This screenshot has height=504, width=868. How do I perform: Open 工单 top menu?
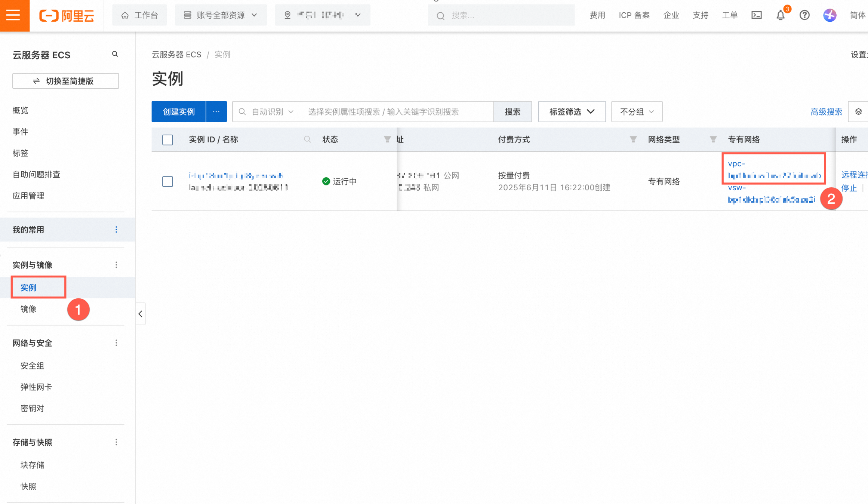[730, 15]
